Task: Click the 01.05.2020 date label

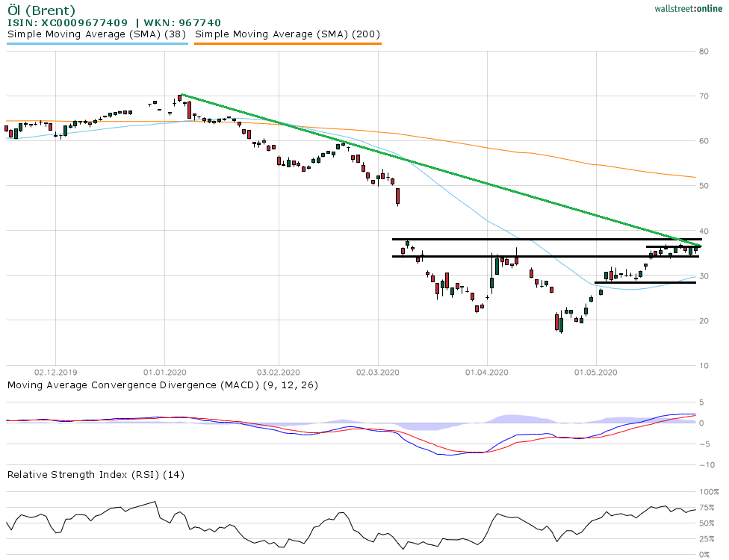Action: pyautogui.click(x=596, y=371)
